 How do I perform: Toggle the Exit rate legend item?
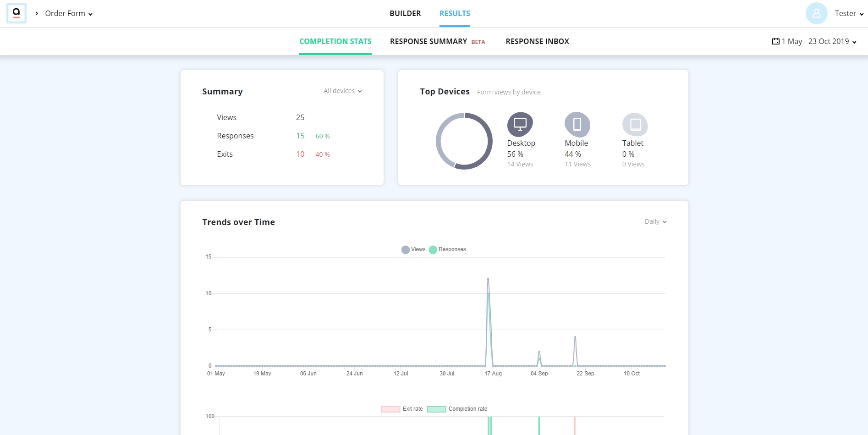[x=402, y=409]
